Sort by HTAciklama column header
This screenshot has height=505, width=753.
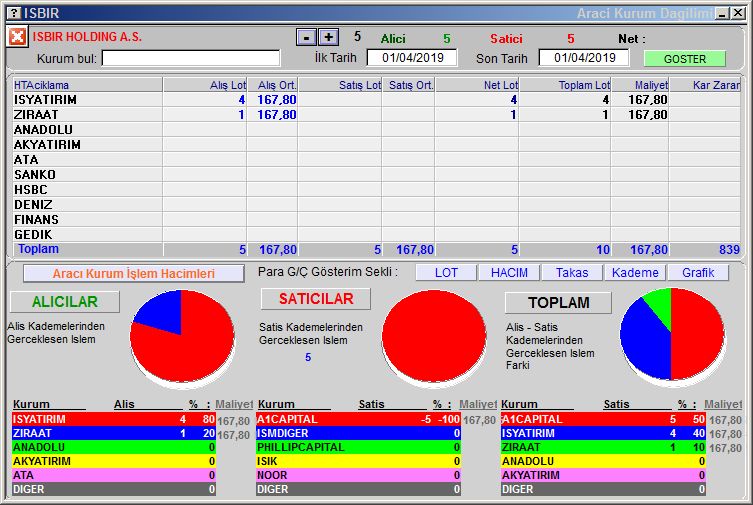coord(87,85)
